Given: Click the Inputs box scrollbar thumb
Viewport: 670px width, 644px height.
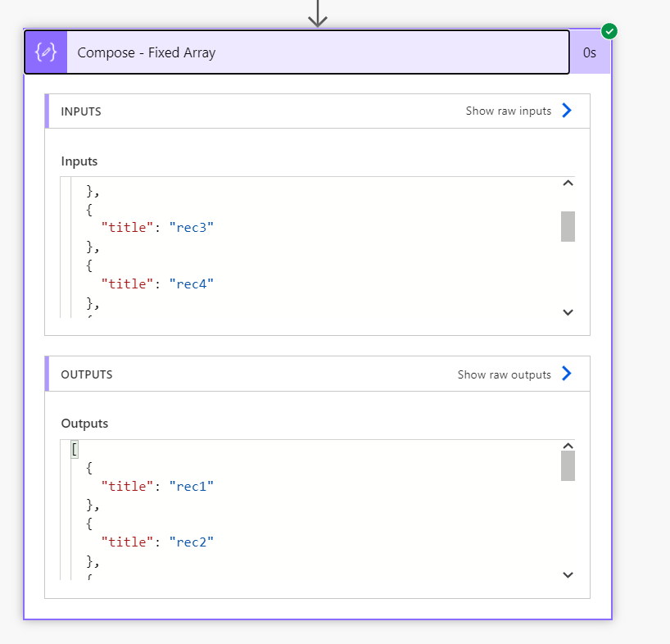Looking at the screenshot, I should coord(568,226).
